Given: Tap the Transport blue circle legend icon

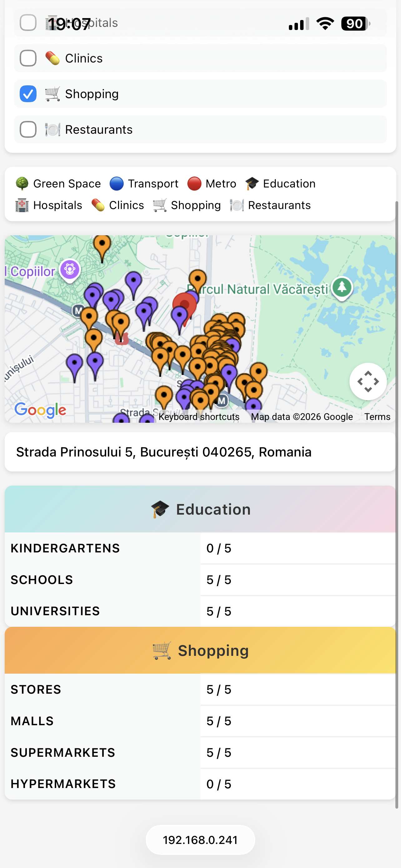Looking at the screenshot, I should [116, 184].
